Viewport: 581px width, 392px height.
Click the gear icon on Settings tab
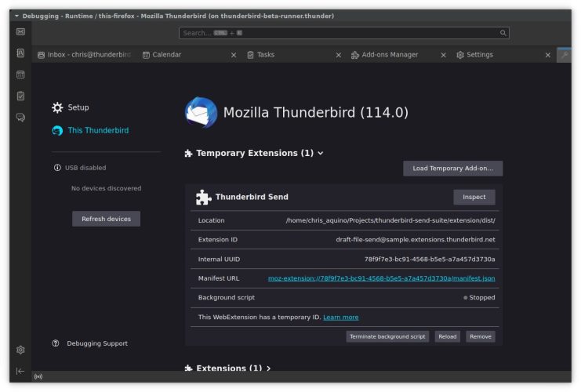[460, 55]
